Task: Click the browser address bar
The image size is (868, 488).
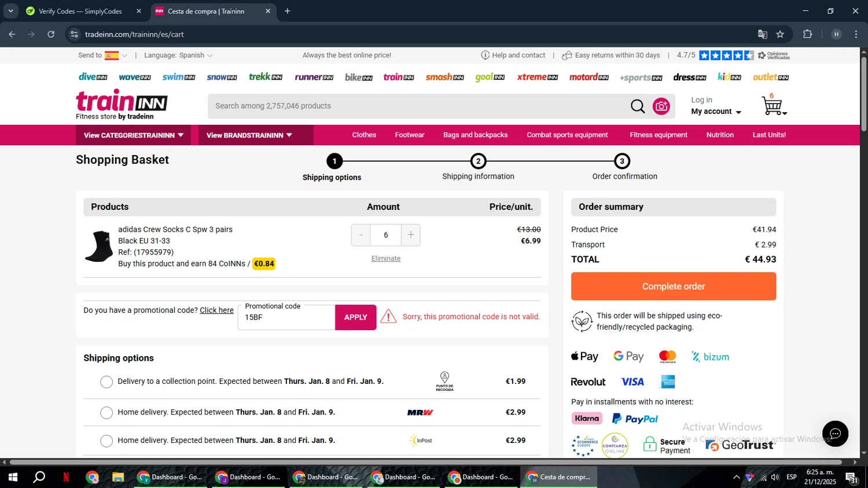Action: click(x=417, y=34)
